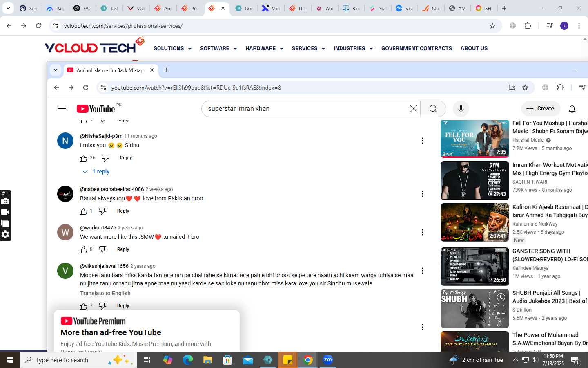Open options menu for @nabeelraonabeelrao4086 comment
Image resolution: width=588 pixels, height=368 pixels.
point(423,194)
